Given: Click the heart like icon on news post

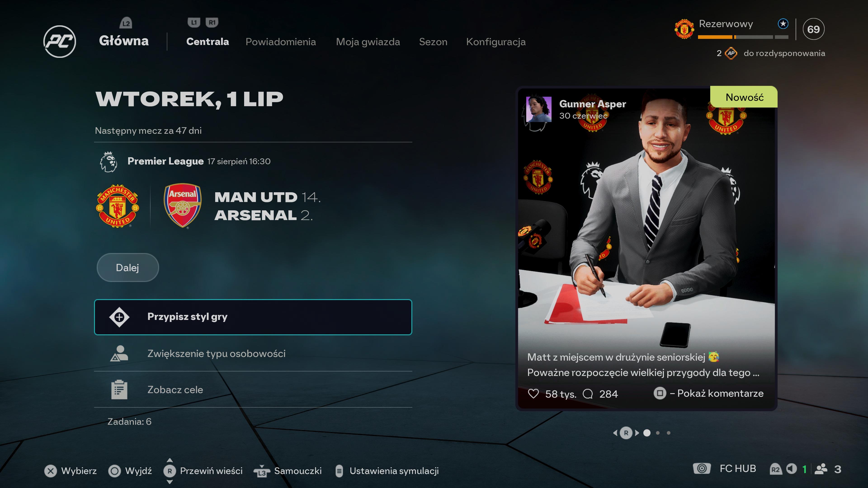Looking at the screenshot, I should click(533, 393).
